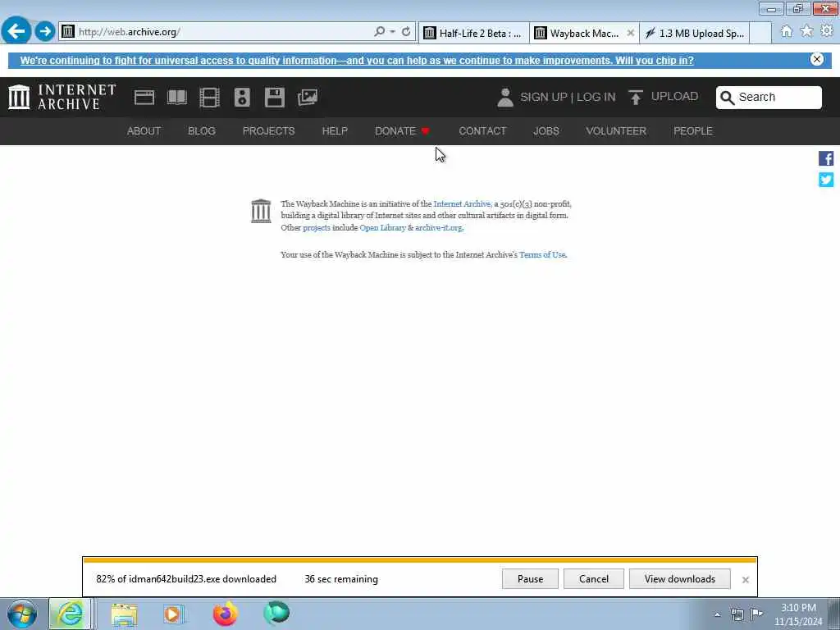This screenshot has height=630, width=840.
Task: Share page via Facebook icon
Action: 826,158
